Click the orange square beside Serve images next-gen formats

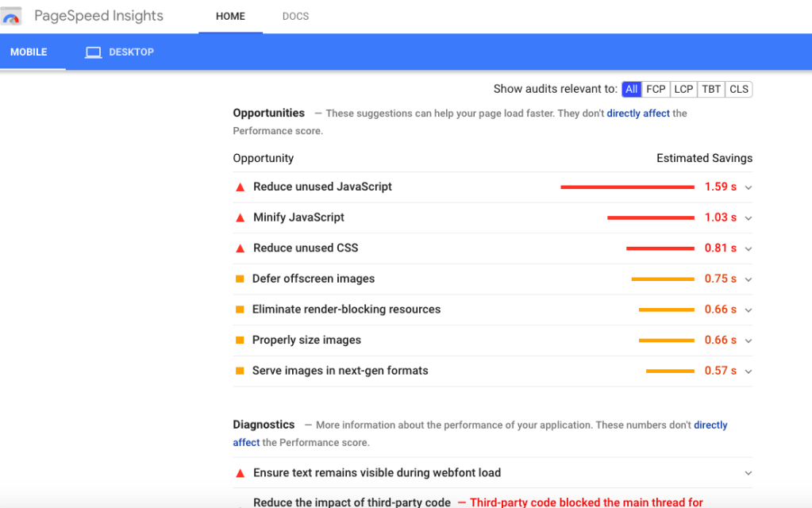(x=240, y=370)
